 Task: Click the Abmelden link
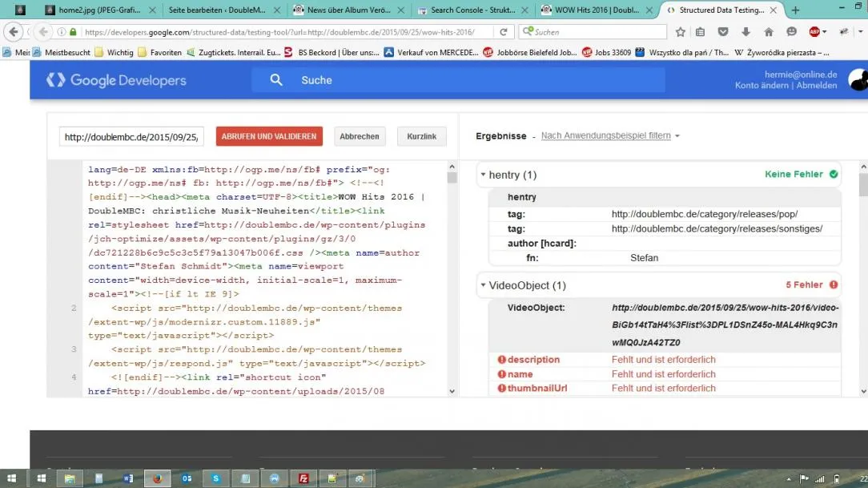click(x=817, y=85)
